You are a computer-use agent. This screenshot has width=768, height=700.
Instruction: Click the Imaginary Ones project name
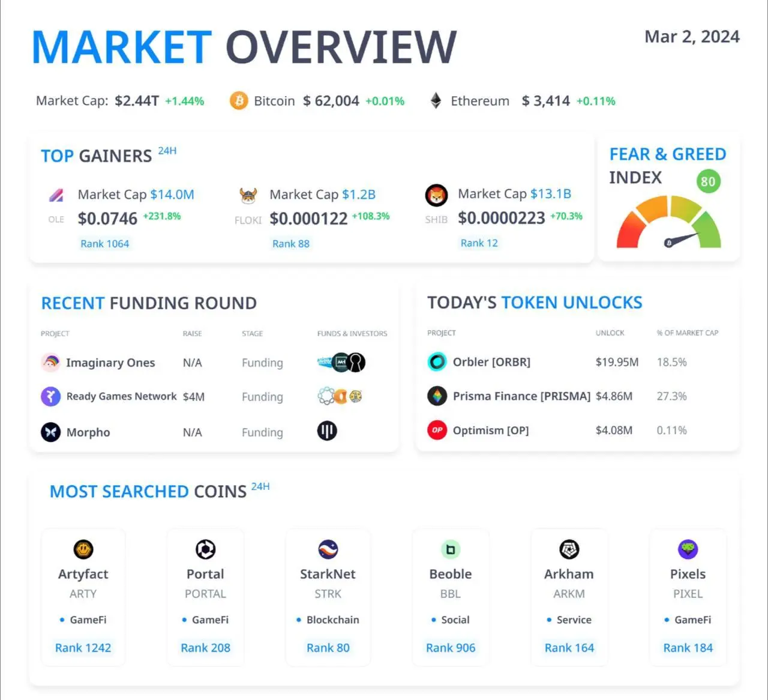click(x=110, y=363)
